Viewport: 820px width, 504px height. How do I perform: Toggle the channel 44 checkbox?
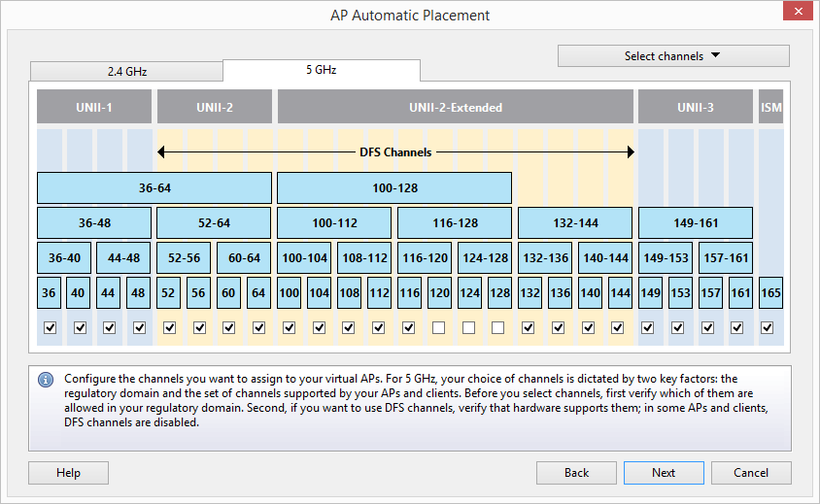click(x=109, y=328)
